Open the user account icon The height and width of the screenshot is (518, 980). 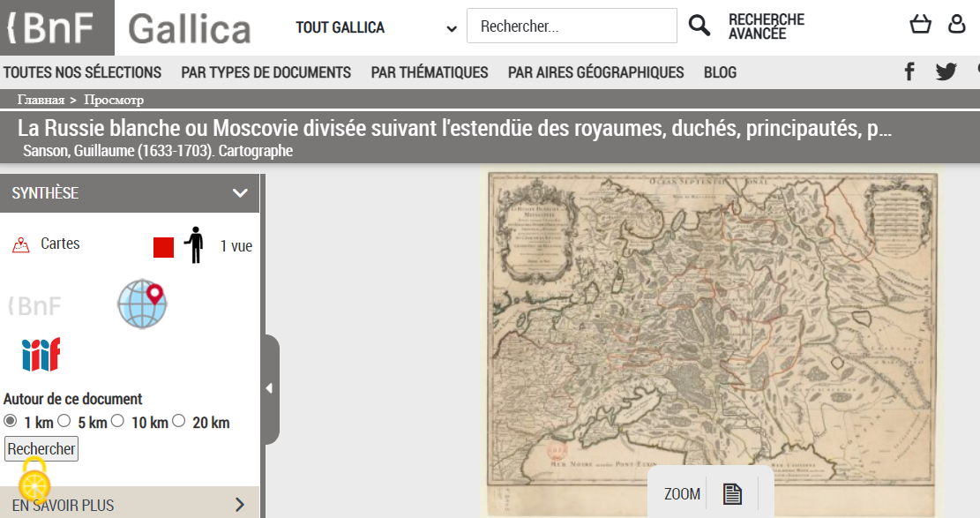[x=957, y=25]
